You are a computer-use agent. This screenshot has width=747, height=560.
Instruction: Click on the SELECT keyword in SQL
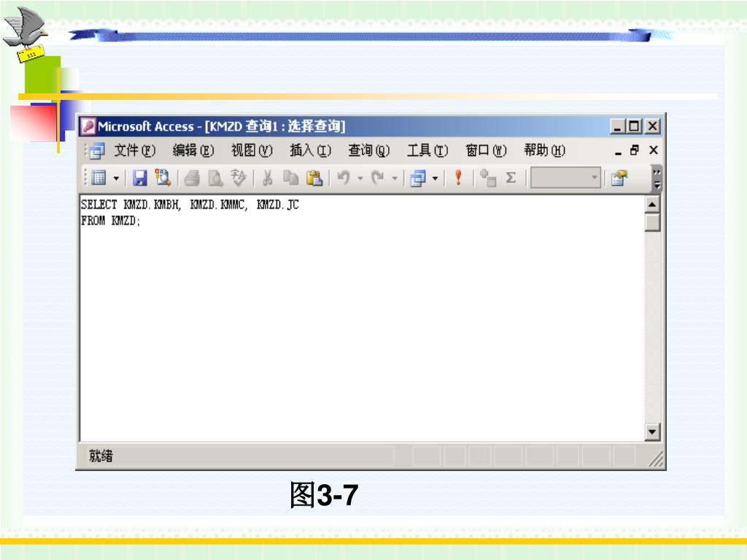point(99,205)
